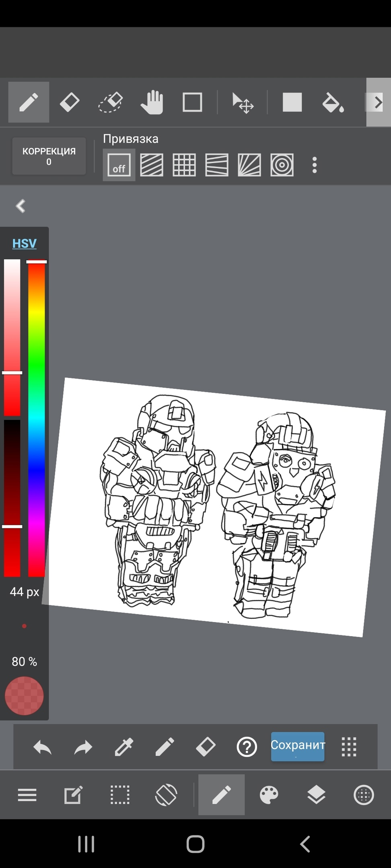
Task: Tap the 80 % opacity value
Action: coord(24,661)
